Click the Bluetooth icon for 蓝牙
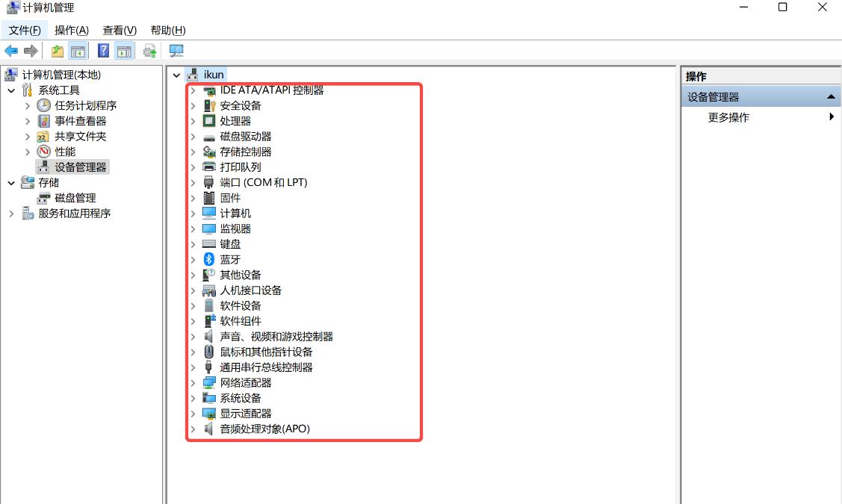The image size is (842, 504). point(209,259)
